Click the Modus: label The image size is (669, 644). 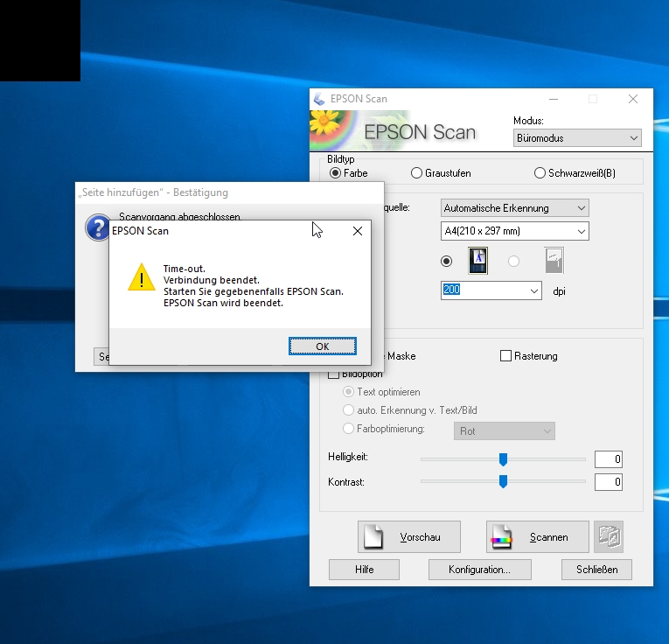click(528, 121)
